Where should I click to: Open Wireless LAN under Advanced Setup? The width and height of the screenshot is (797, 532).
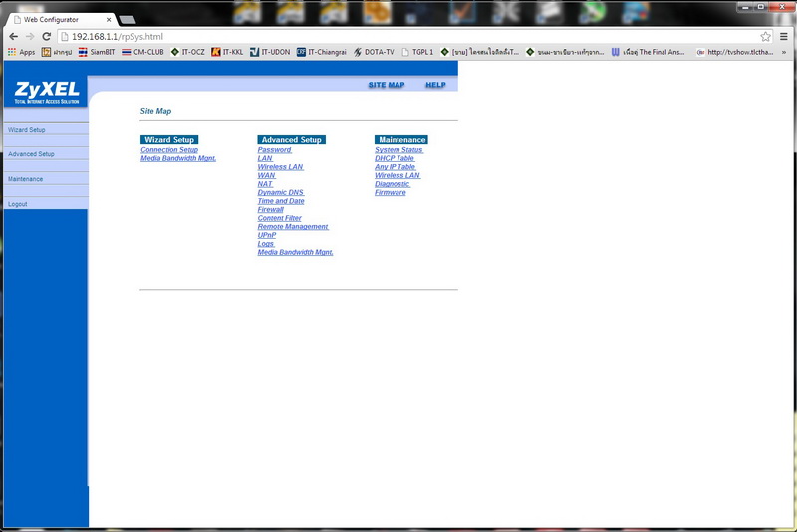[281, 167]
